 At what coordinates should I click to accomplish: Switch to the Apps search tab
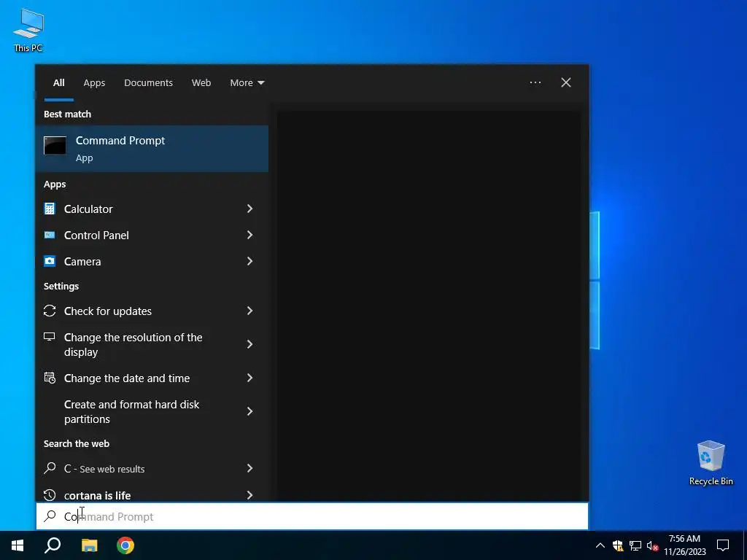click(x=94, y=83)
